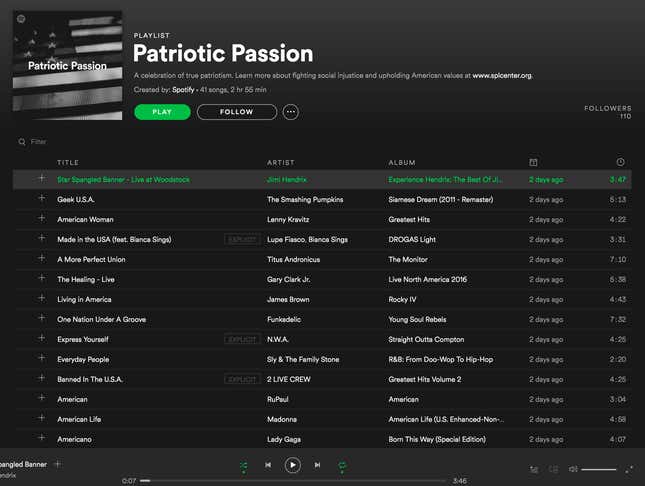The image size is (645, 486).
Task: Toggle shuffle playback
Action: (x=244, y=466)
